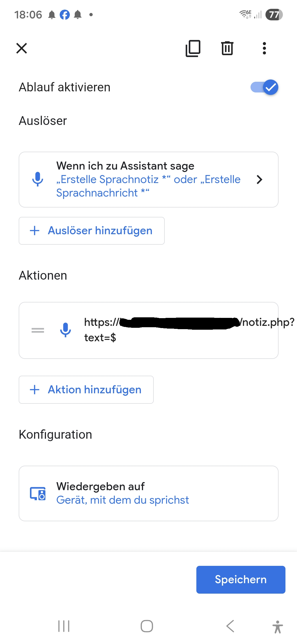
Task: Expand trigger details with chevron arrow
Action: pos(259,179)
